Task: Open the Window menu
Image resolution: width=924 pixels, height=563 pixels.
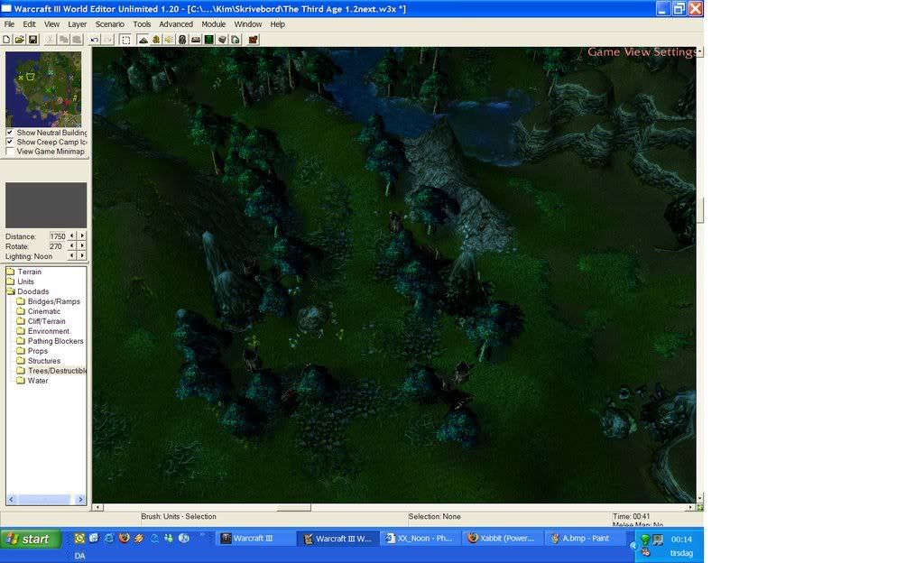Action: [247, 24]
